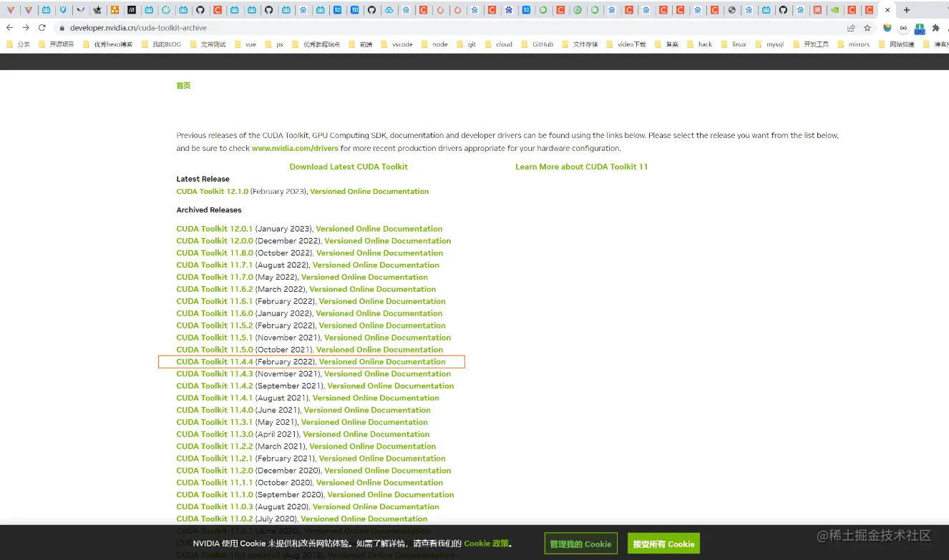Click the browser forward arrow
The image size is (949, 560).
tap(26, 28)
